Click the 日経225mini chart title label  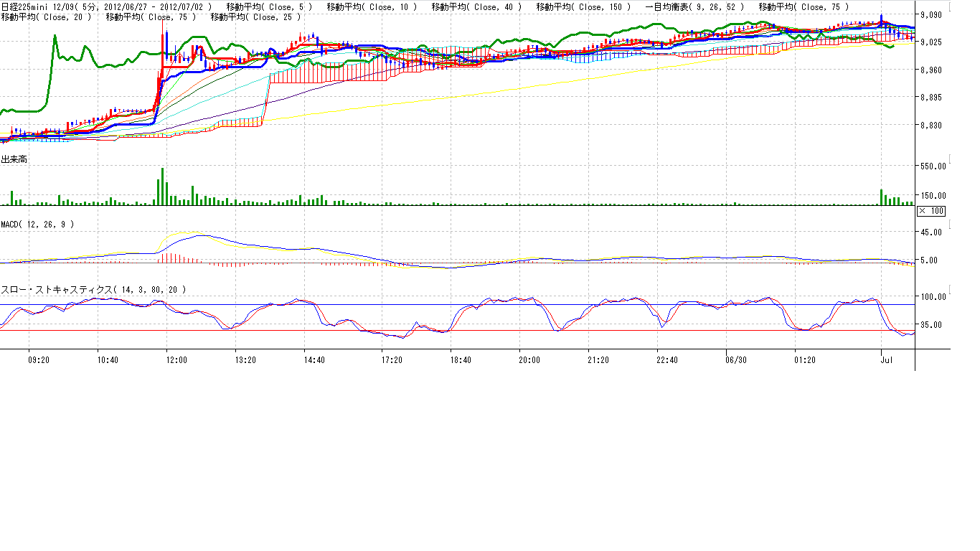pos(106,6)
